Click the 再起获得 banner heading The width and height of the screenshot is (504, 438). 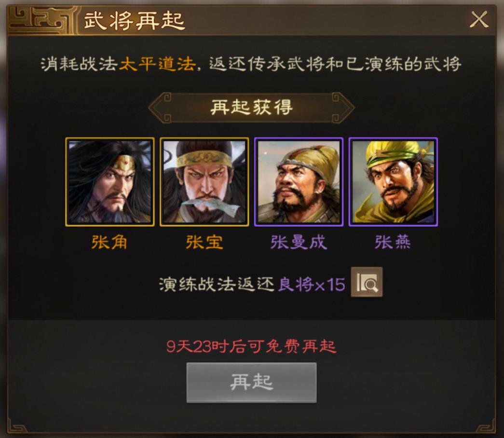click(251, 107)
